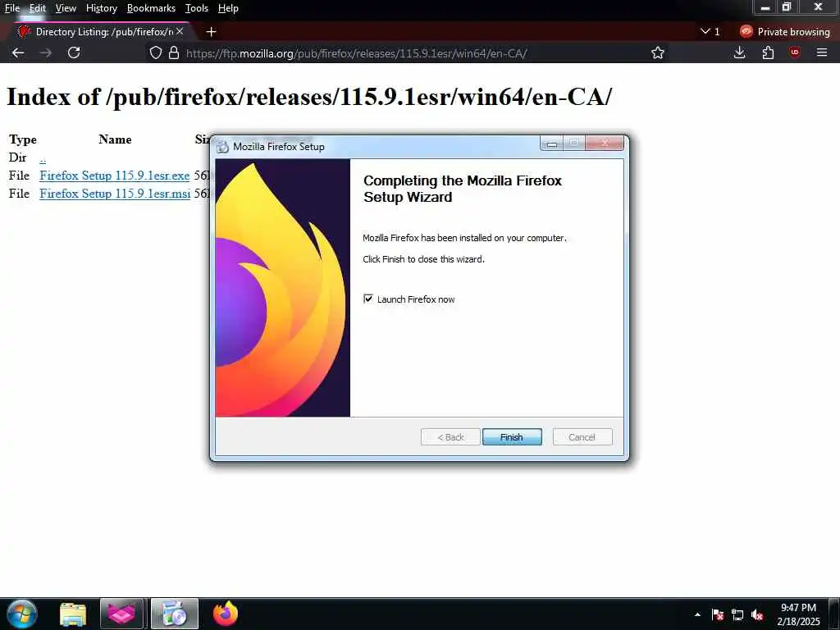840x630 pixels.
Task: Open the Tools menu
Action: pyautogui.click(x=197, y=8)
